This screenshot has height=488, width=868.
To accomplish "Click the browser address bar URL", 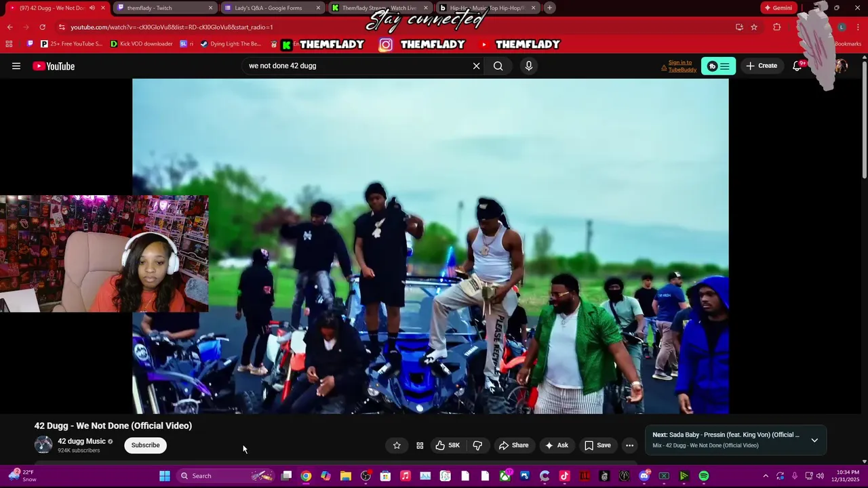I will click(x=172, y=27).
